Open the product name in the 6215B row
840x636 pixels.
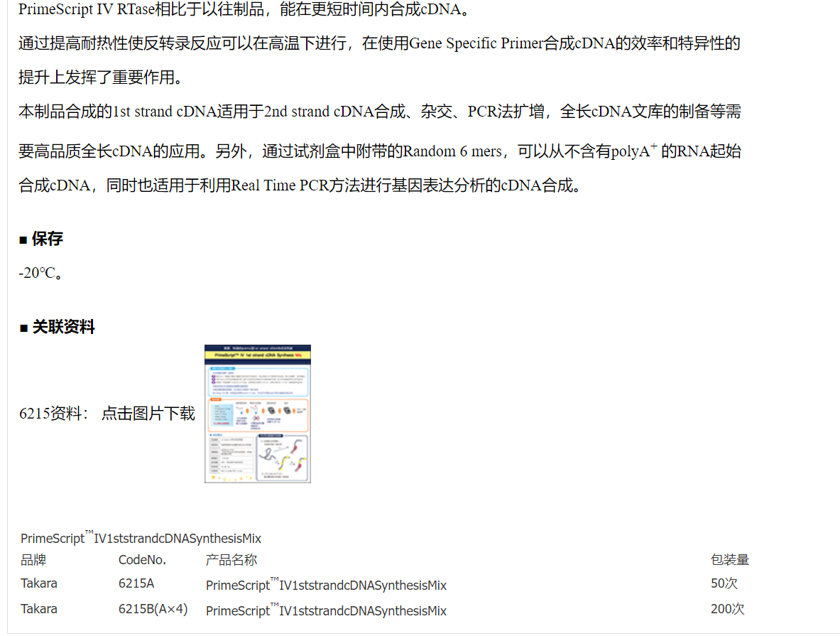click(326, 610)
